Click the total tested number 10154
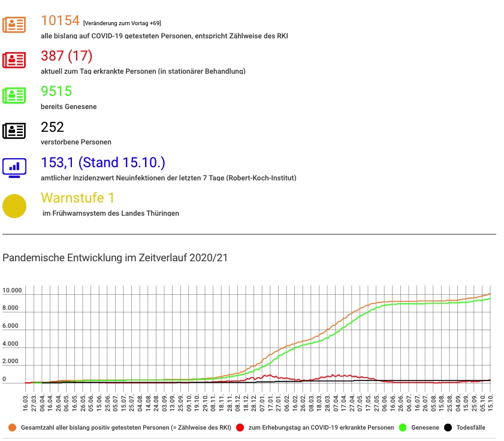 point(60,20)
